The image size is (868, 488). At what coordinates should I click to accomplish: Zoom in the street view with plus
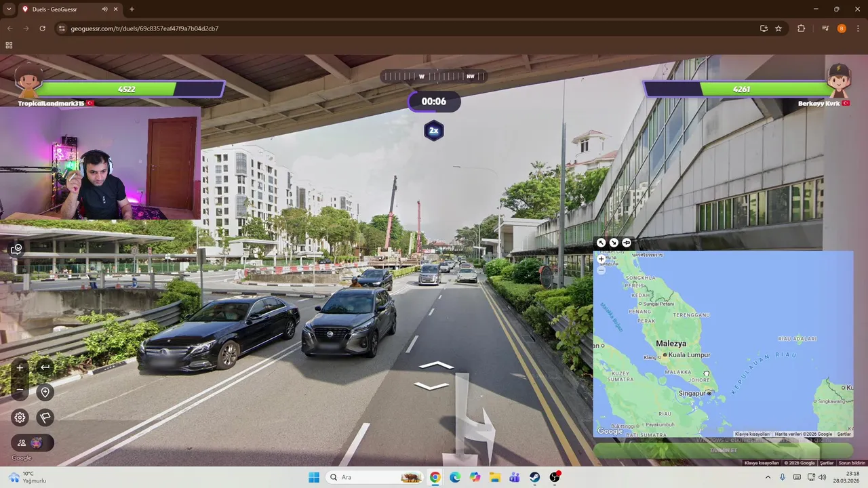tap(20, 367)
